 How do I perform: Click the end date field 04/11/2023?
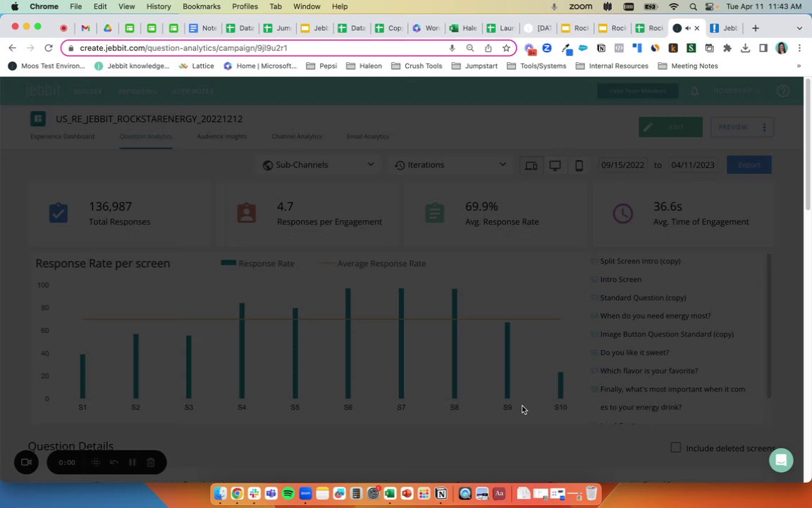693,165
